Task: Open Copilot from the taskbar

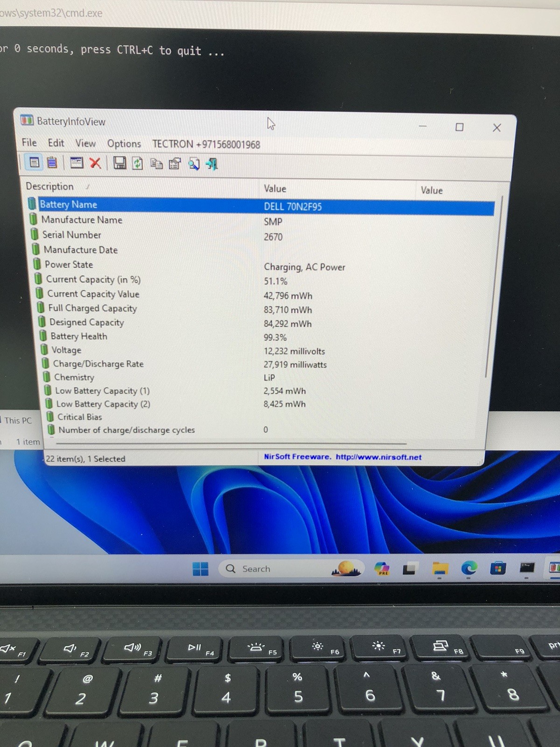Action: point(382,568)
